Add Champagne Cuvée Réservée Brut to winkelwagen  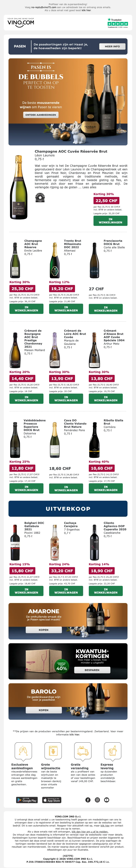110,221
